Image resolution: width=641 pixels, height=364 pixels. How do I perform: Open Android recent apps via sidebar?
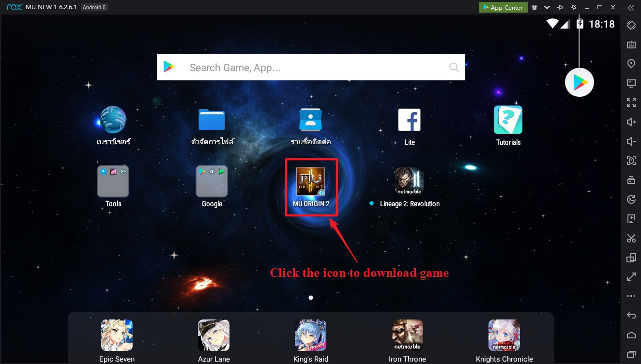[x=631, y=354]
